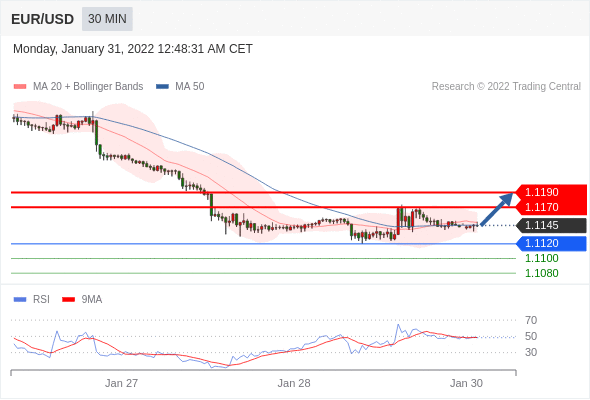The image size is (590, 400).
Task: Click the Research © 2022 Trading Central text
Action: pyautogui.click(x=506, y=87)
